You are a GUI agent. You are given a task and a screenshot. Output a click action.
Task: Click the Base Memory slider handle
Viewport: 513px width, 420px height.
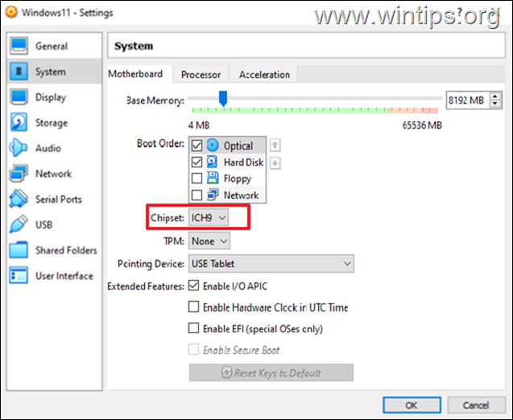point(223,99)
